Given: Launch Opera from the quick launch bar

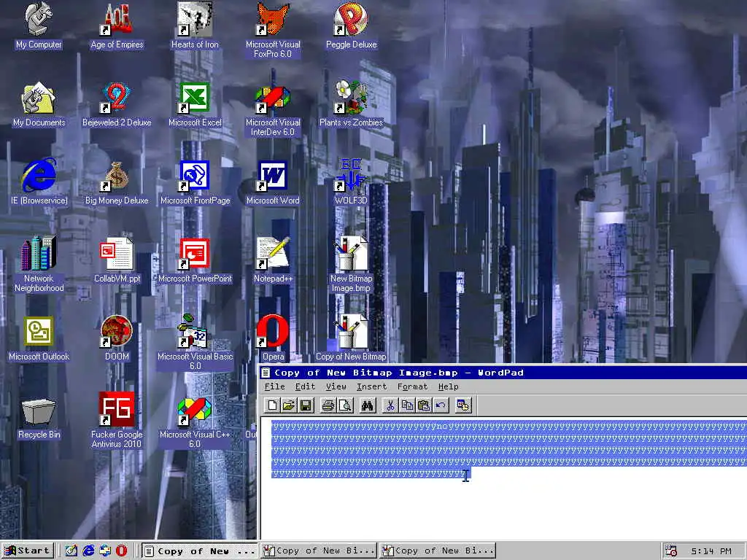Looking at the screenshot, I should (x=122, y=551).
